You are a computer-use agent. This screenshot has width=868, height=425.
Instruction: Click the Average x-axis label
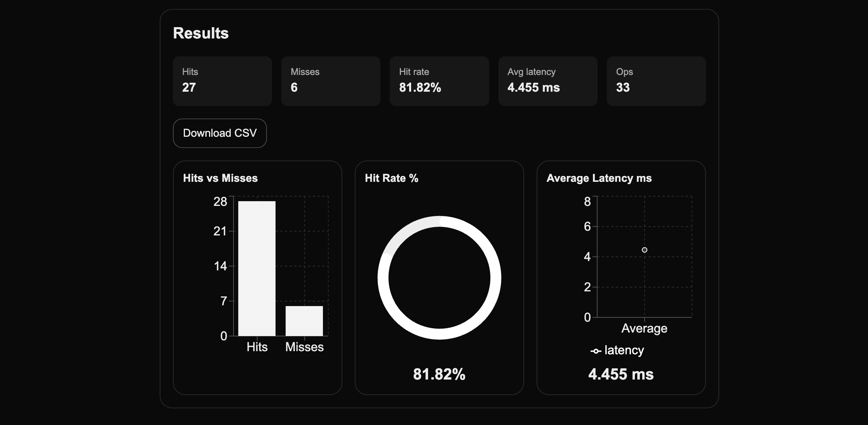coord(644,328)
